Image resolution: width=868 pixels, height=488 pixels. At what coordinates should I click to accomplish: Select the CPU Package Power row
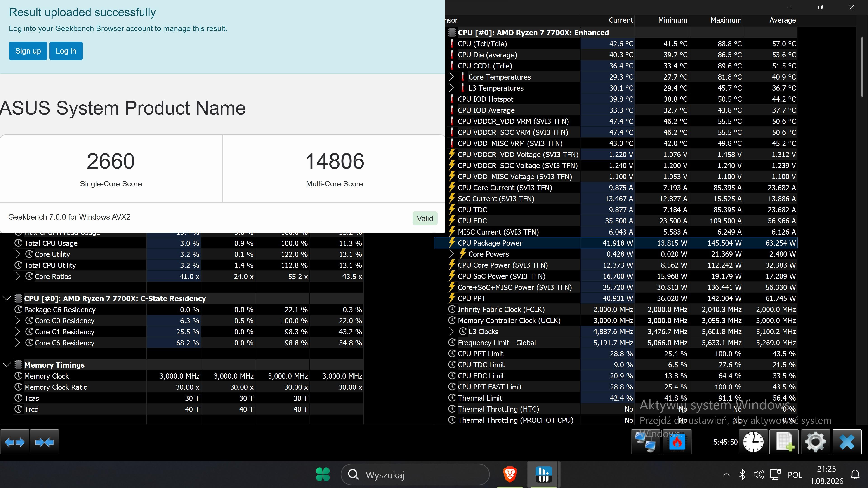616,243
